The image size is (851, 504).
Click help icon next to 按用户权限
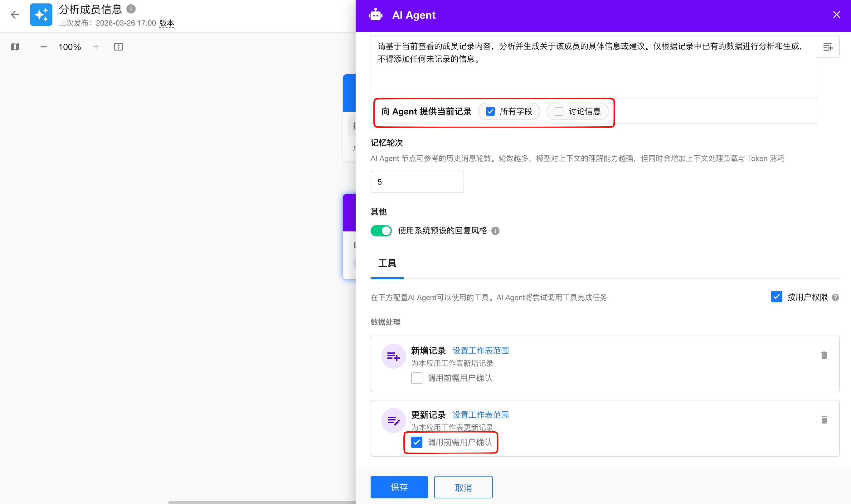836,298
